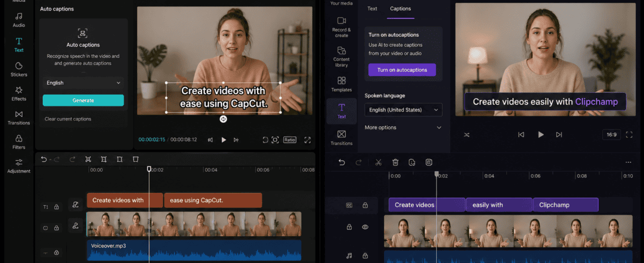Select the 'Create videos' Clipchamp caption clip
Image resolution: width=644 pixels, height=263 pixels.
tap(427, 205)
